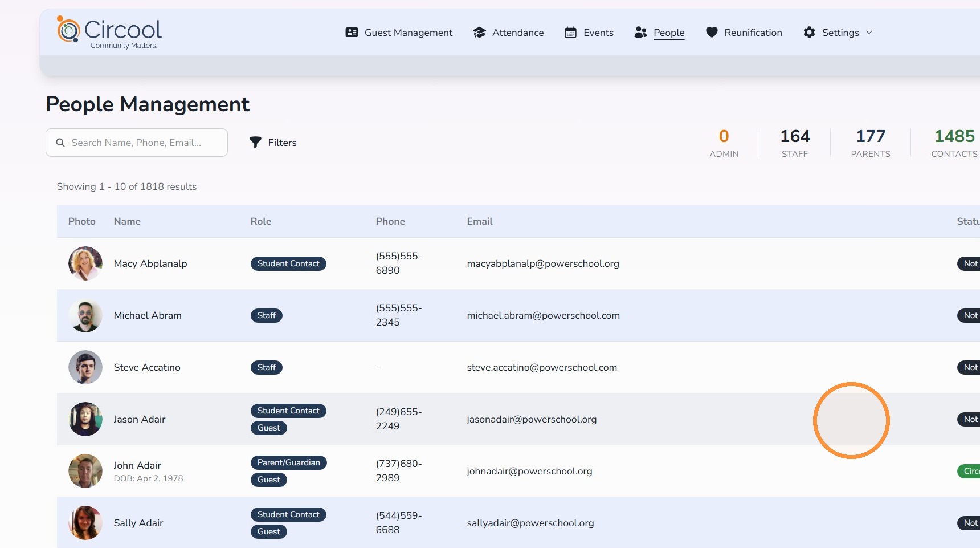Image resolution: width=980 pixels, height=548 pixels.
Task: Click the Settings gear icon
Action: pos(809,33)
